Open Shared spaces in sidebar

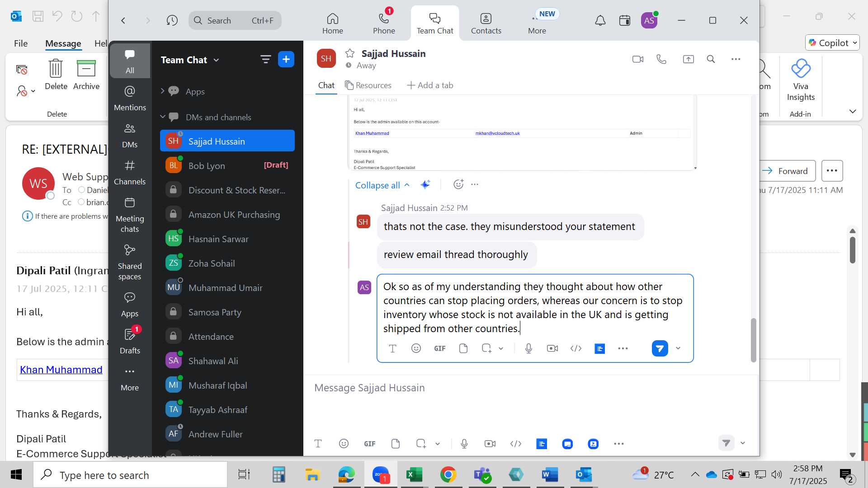tap(130, 262)
